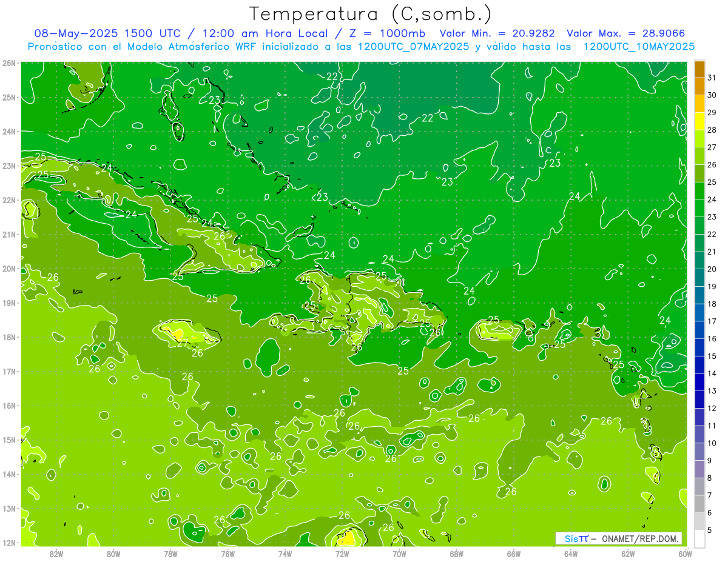Click the 78W longitude axis label
Viewport: 728px width, 562px height.
point(170,554)
